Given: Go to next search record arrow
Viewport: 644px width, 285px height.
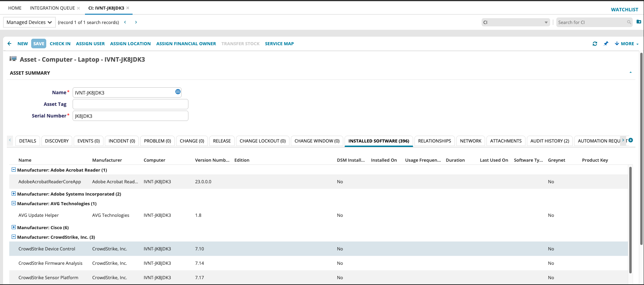Looking at the screenshot, I should [136, 22].
